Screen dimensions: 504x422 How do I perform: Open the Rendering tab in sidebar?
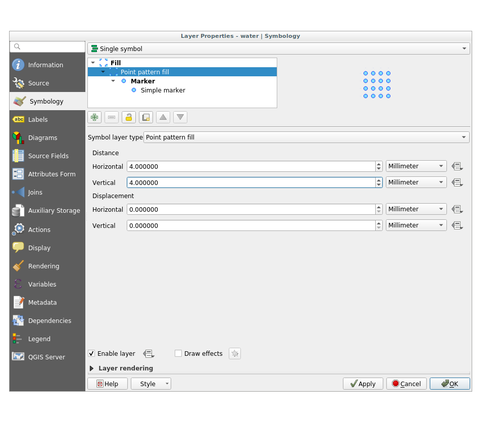[x=43, y=266]
